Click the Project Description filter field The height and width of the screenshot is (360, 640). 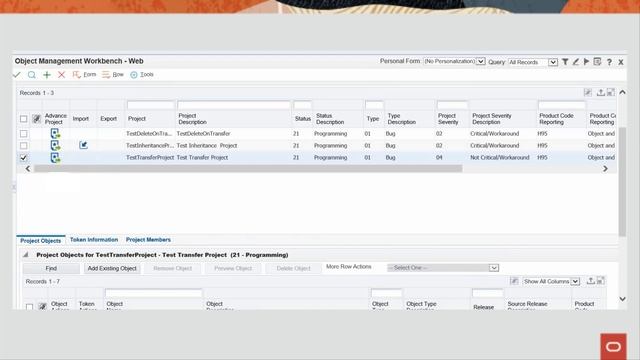[x=234, y=105]
